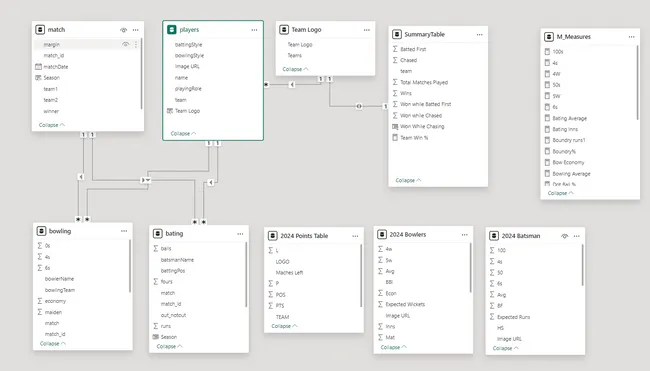Click the bating table header icon
Image resolution: width=650 pixels, height=371 pixels.
coord(158,233)
